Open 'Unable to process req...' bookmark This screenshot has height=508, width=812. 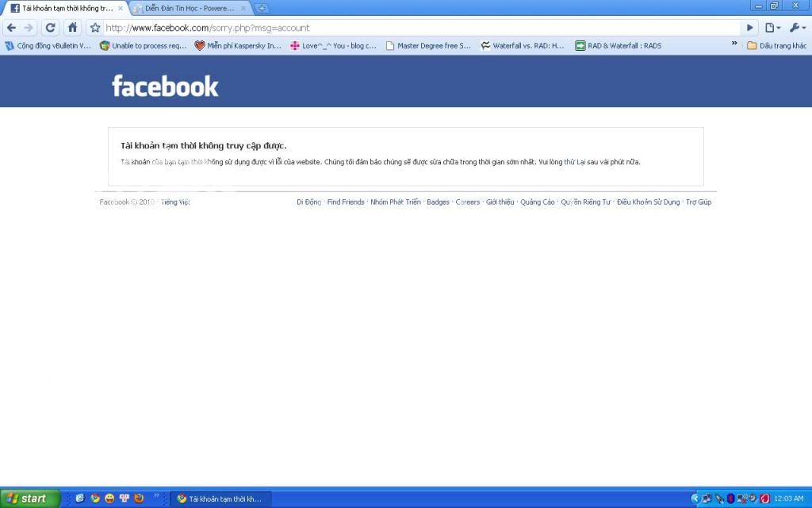pyautogui.click(x=144, y=45)
